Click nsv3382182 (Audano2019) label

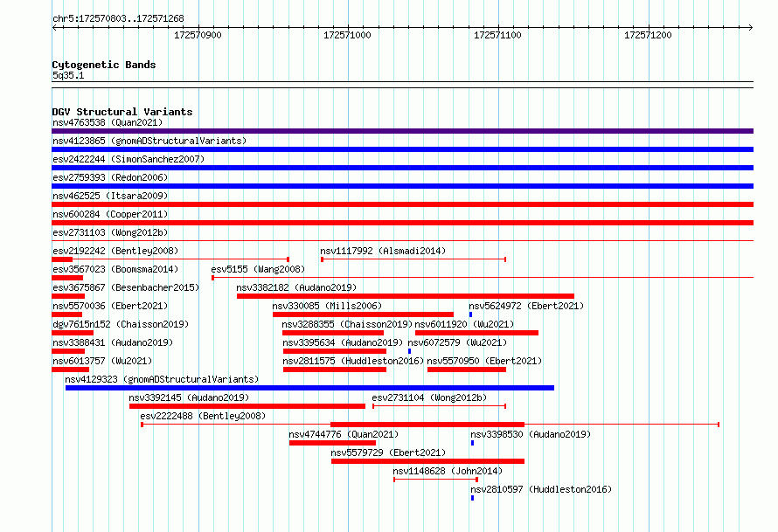pyautogui.click(x=296, y=287)
